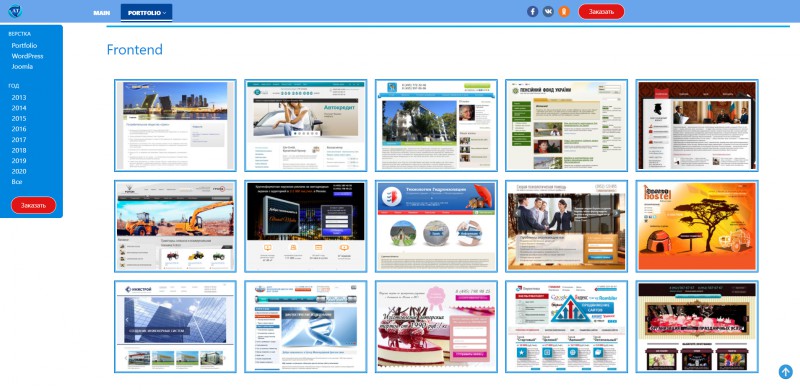Open the drawbridge city skyline thumbnail
The height and width of the screenshot is (392, 800).
coord(176,126)
